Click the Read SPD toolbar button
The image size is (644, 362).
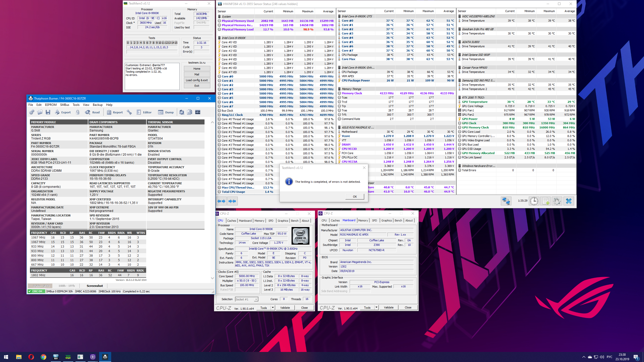coord(92,112)
